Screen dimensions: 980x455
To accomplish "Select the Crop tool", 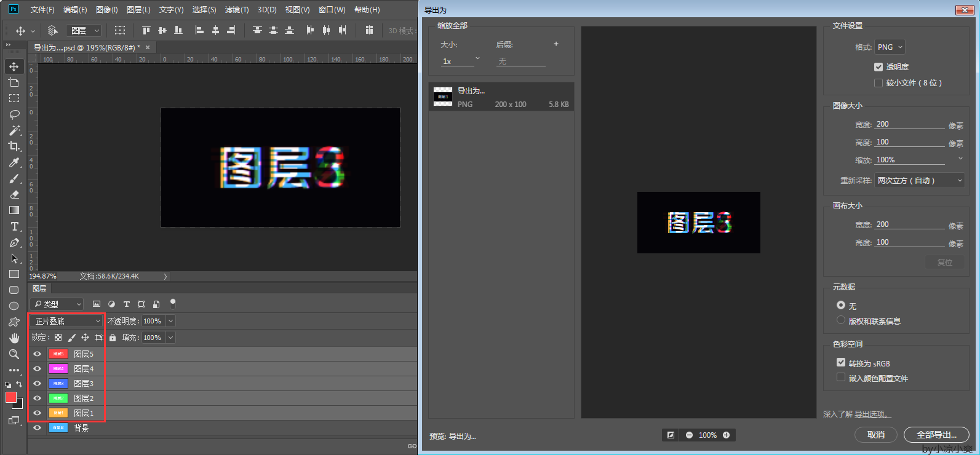I will [14, 146].
